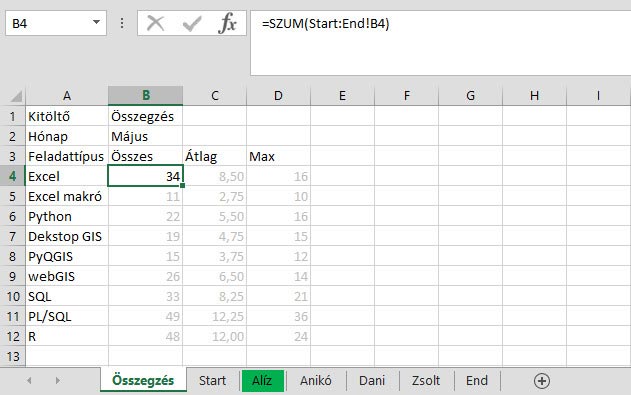Open the Anikó sheet tab

click(x=316, y=381)
